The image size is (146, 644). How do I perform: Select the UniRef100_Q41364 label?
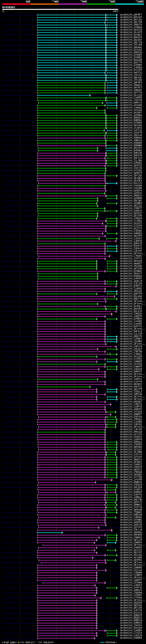[131, 125]
